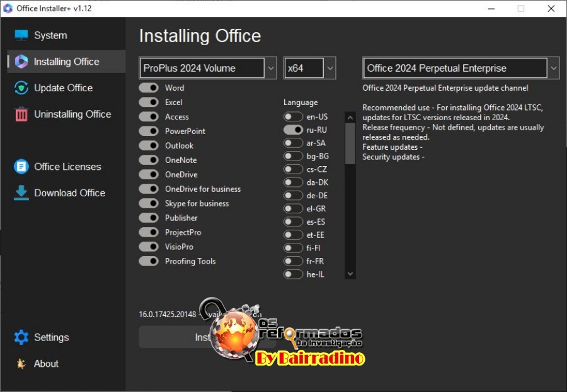The height and width of the screenshot is (392, 567).
Task: Toggle the VisioPro switch
Action: 149,247
